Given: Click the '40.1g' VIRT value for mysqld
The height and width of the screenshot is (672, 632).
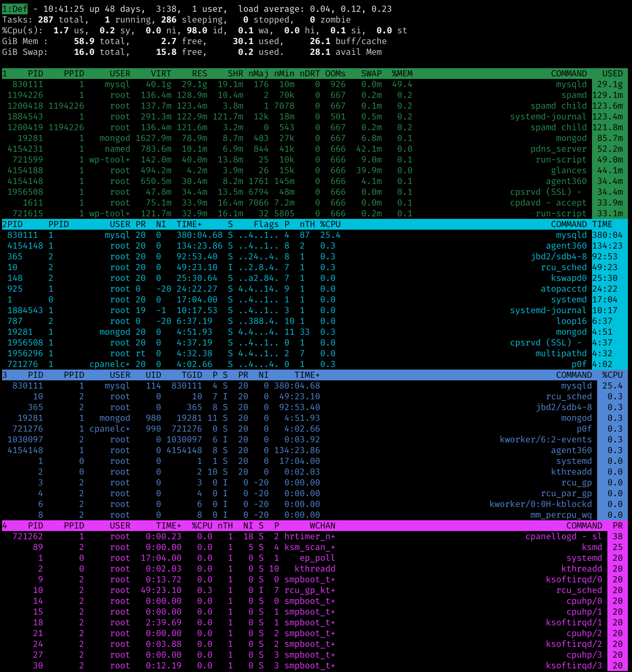Looking at the screenshot, I should [x=159, y=84].
